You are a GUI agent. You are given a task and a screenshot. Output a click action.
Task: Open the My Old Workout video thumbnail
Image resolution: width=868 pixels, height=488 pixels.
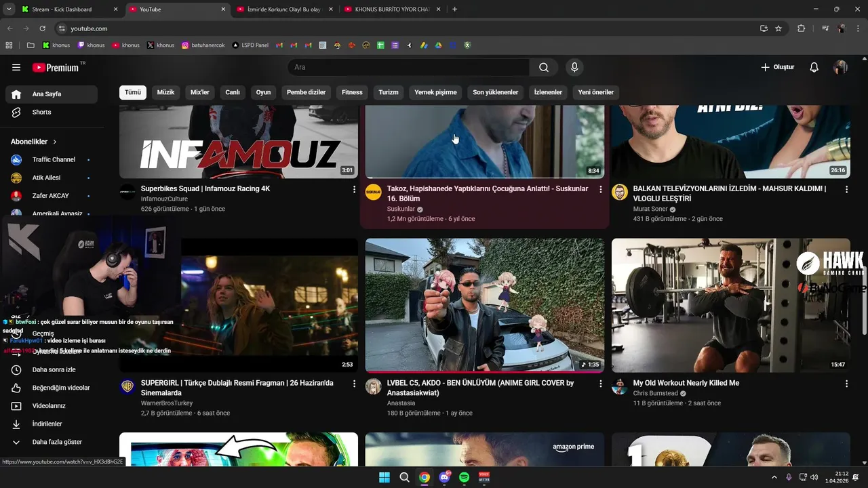point(731,305)
